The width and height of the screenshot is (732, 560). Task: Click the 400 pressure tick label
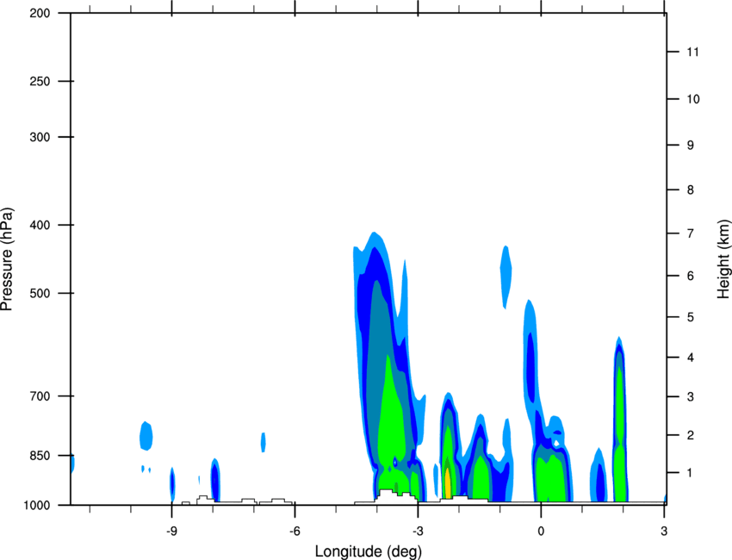click(40, 225)
